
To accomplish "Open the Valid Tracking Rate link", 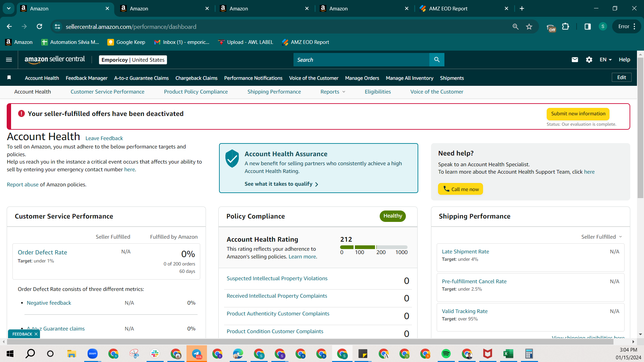I will pyautogui.click(x=465, y=311).
